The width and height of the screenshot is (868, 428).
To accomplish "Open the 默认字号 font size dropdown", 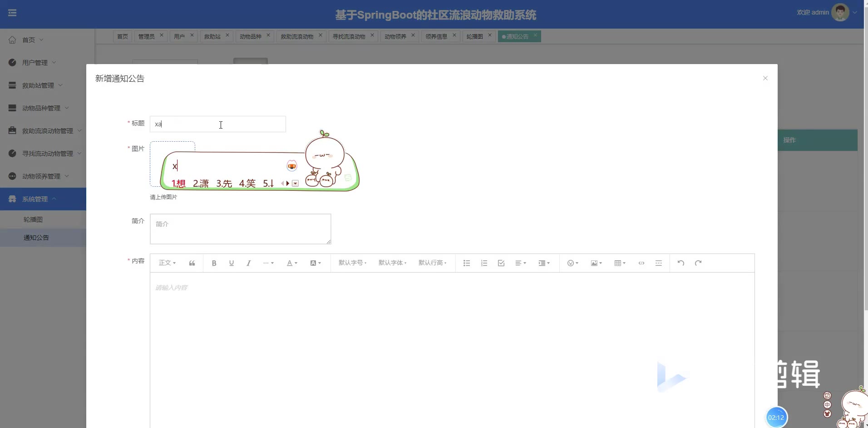I will (352, 263).
